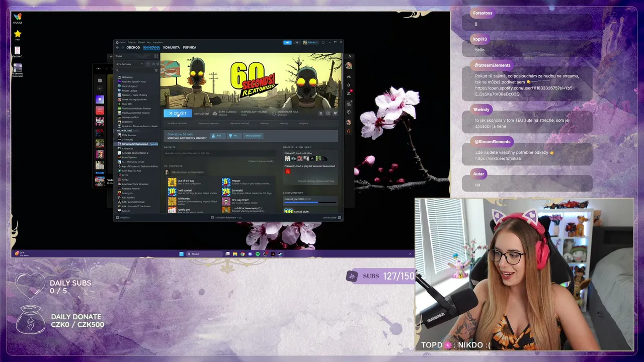Viewport: 644px width, 362px height.
Task: Open the APLIKACE desktop shortcut
Action: [18, 19]
